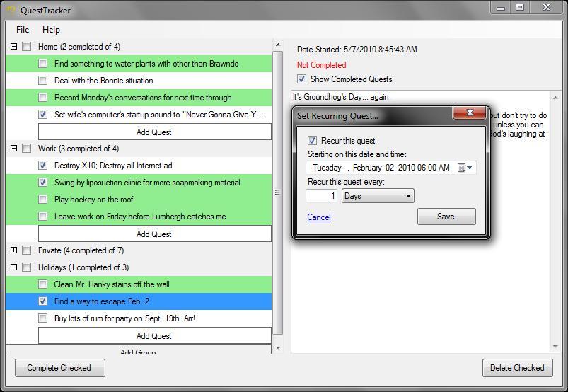Tick checkbox for Record Monday's conversations quest
Viewport: 568px width, 392px height.
42,97
